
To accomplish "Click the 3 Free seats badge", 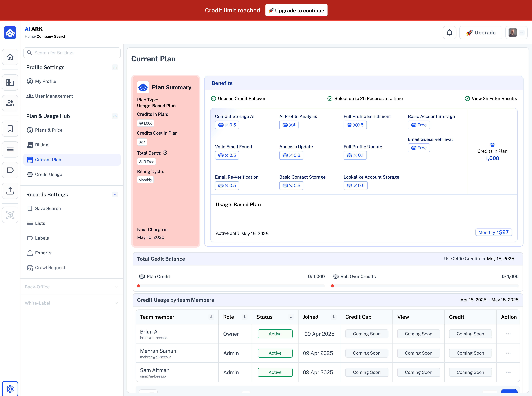I will click(146, 162).
